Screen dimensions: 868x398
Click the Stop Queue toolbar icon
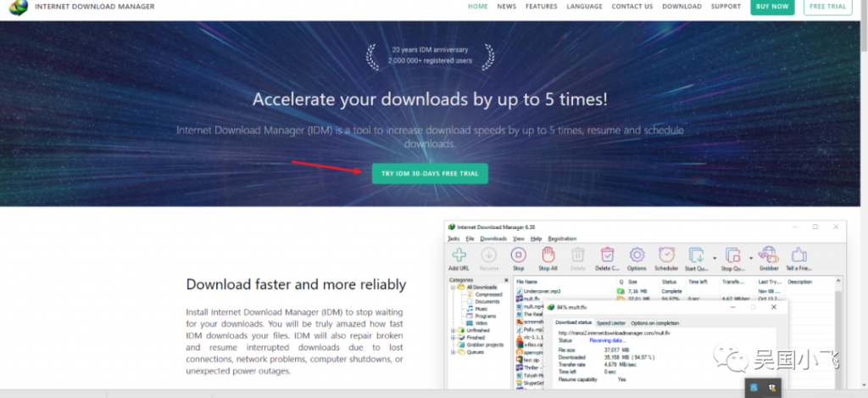733,255
